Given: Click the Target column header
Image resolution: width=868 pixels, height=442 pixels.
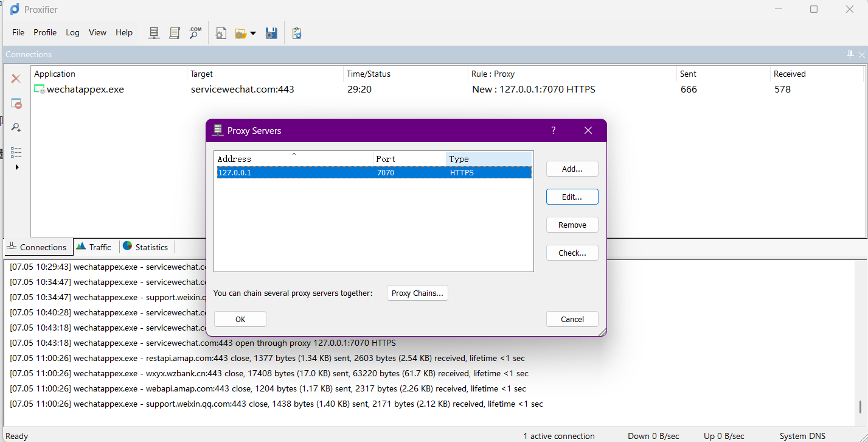Looking at the screenshot, I should click(265, 74).
